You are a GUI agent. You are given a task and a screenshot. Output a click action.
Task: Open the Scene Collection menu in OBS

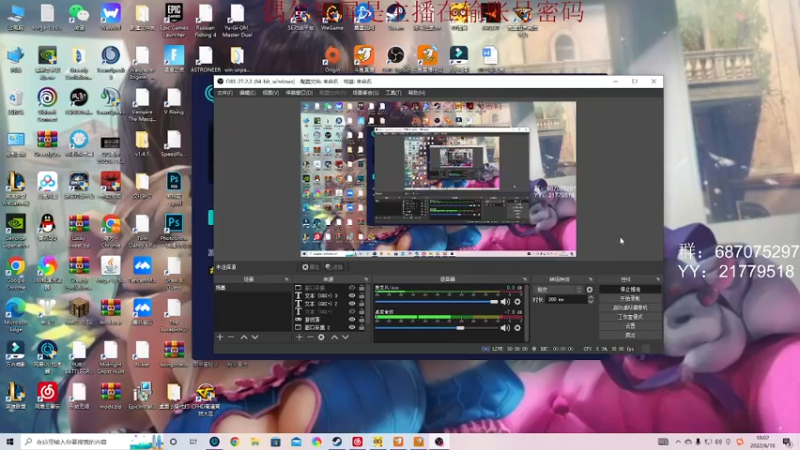pyautogui.click(x=365, y=93)
